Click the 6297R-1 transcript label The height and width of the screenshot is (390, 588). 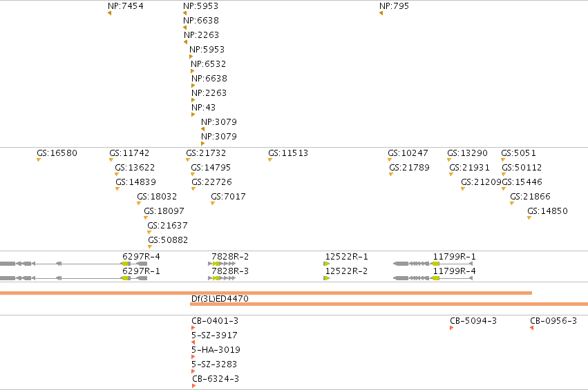click(x=141, y=271)
